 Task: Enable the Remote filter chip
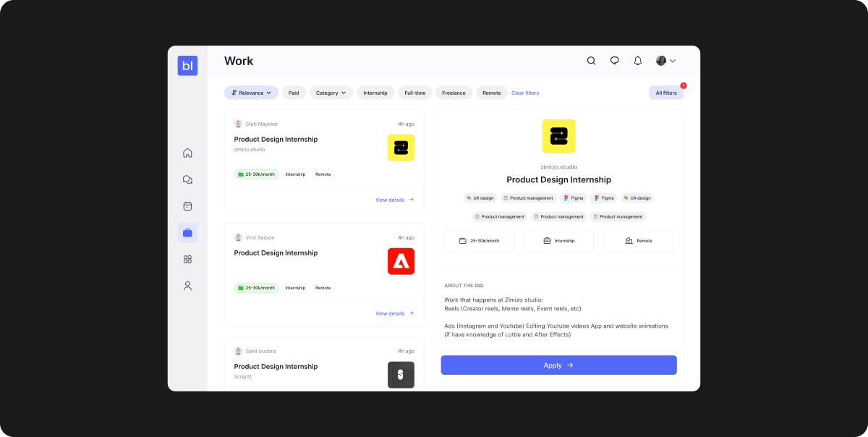click(491, 93)
